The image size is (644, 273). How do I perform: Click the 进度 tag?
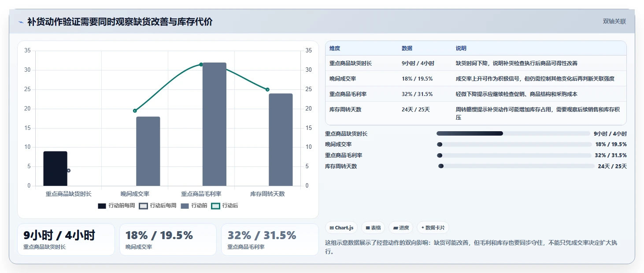(400, 228)
